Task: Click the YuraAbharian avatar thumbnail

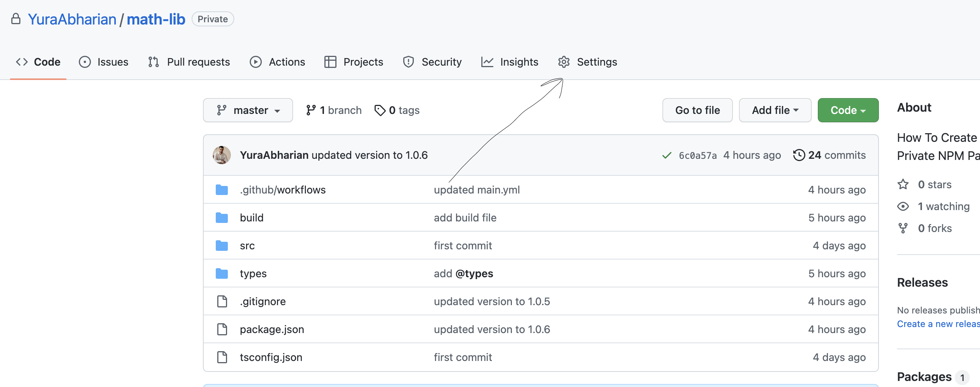Action: click(222, 155)
